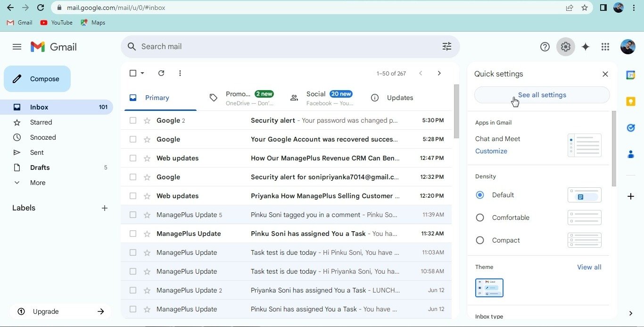
Task: Refresh the inbox
Action: (x=161, y=73)
